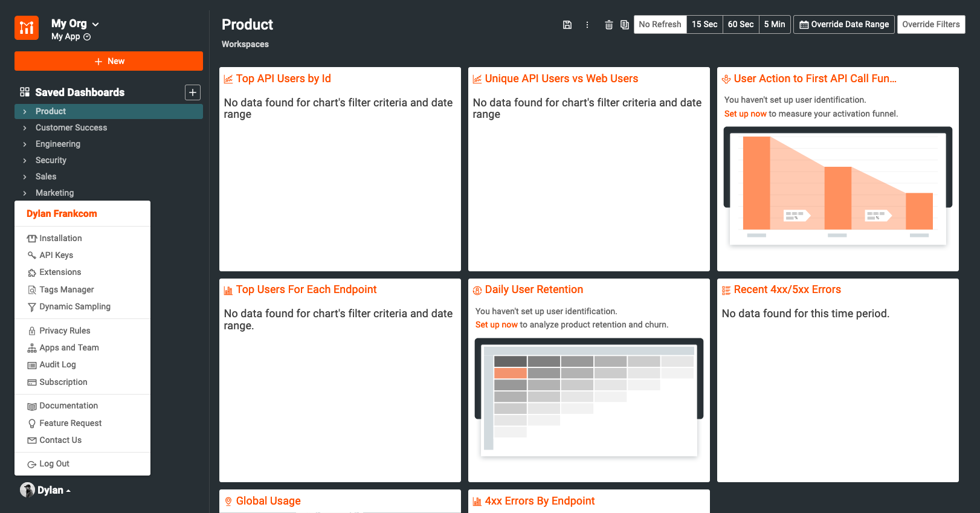Click the trash delete dashboard icon
This screenshot has width=980, height=513.
click(608, 25)
